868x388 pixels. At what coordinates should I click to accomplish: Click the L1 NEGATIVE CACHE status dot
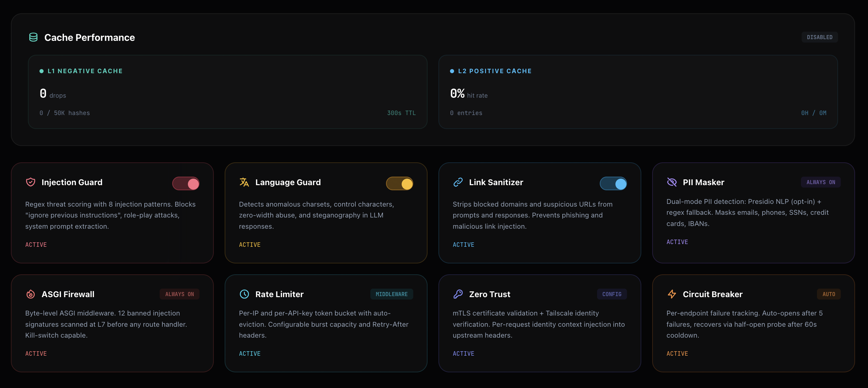point(41,71)
